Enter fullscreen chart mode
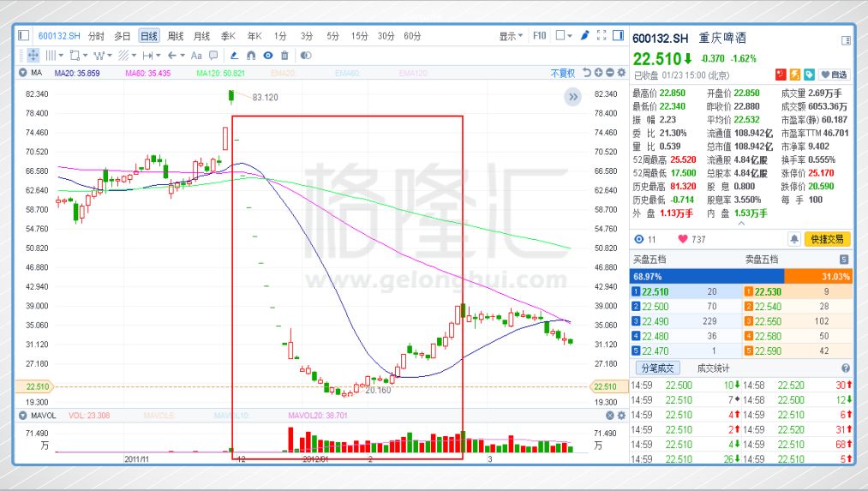The image size is (868, 491). click(602, 35)
